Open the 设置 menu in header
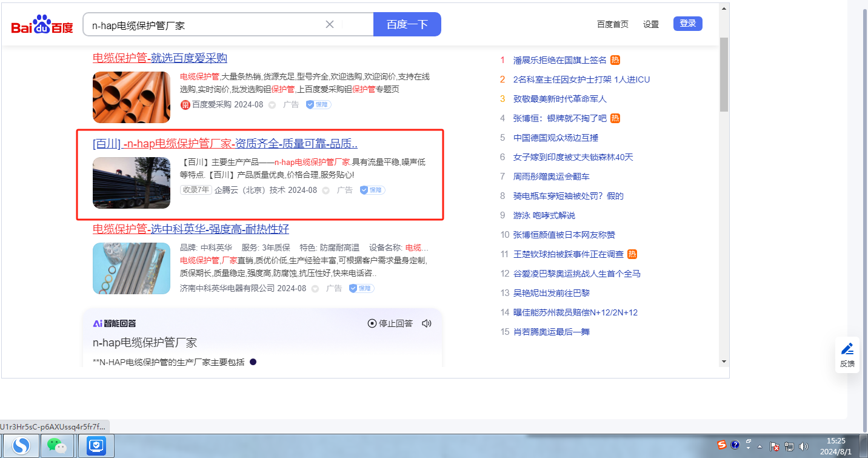This screenshot has height=458, width=868. coord(651,24)
